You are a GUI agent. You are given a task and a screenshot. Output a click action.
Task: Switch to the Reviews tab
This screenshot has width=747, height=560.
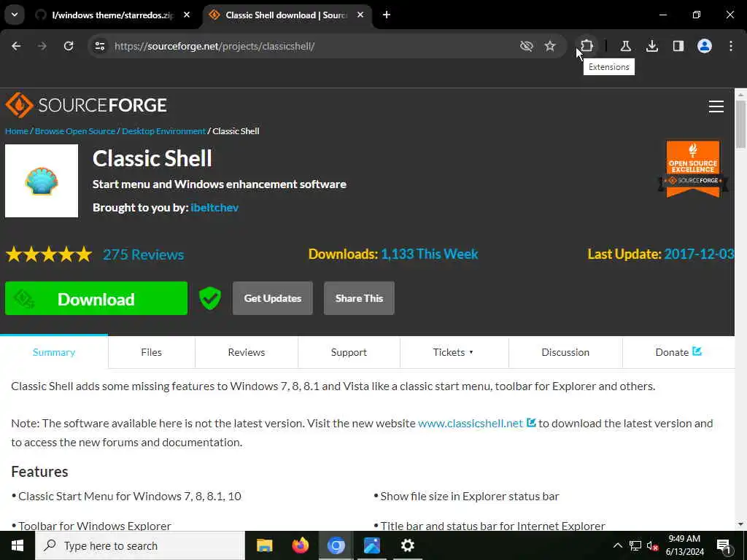pyautogui.click(x=247, y=352)
